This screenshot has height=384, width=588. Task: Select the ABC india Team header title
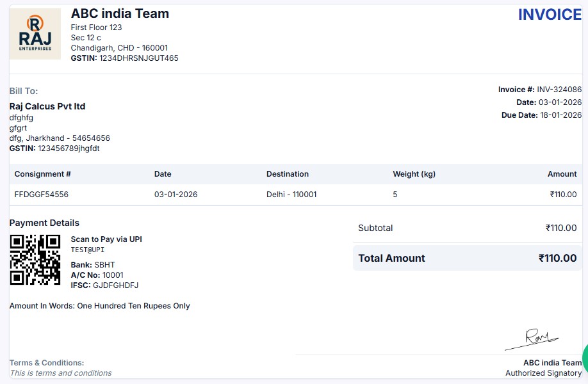point(120,13)
